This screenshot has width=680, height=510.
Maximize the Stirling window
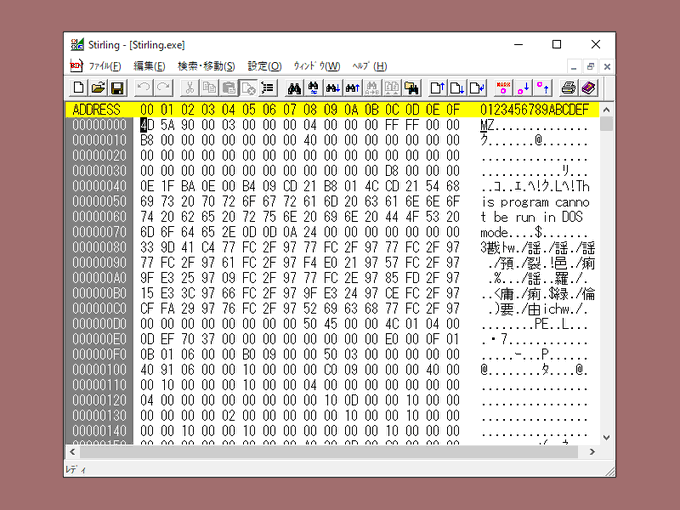pos(556,44)
